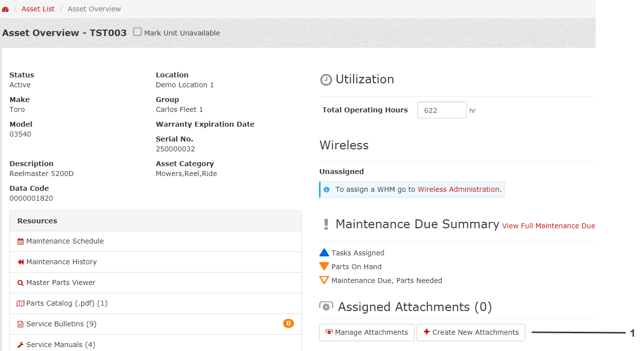Click the Create New Attachments button

pos(471,332)
